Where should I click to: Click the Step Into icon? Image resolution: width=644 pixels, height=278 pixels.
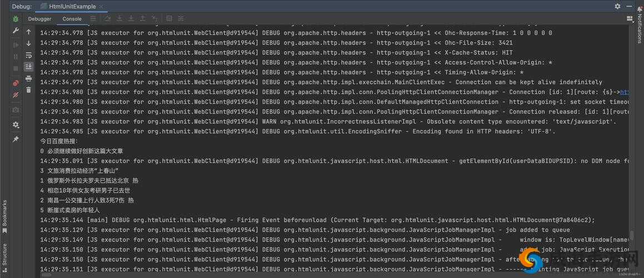pos(119,18)
